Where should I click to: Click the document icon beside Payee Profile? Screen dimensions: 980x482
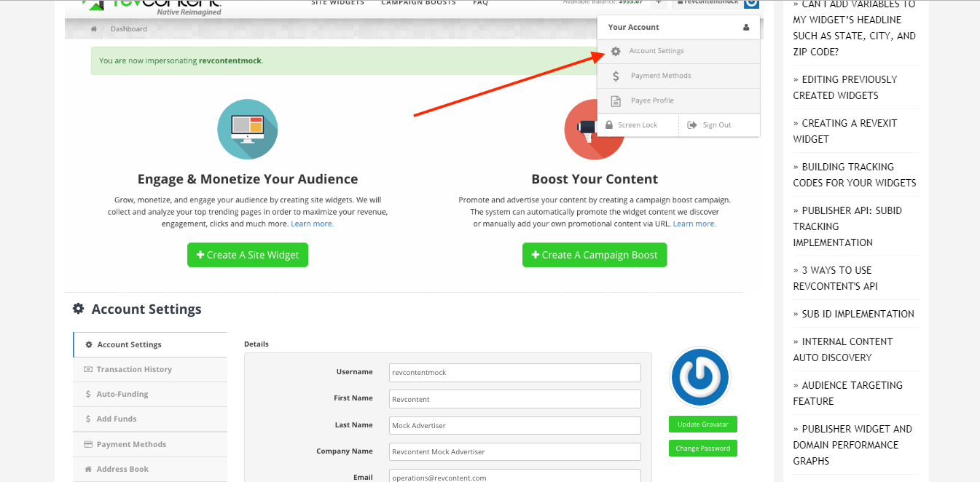616,100
